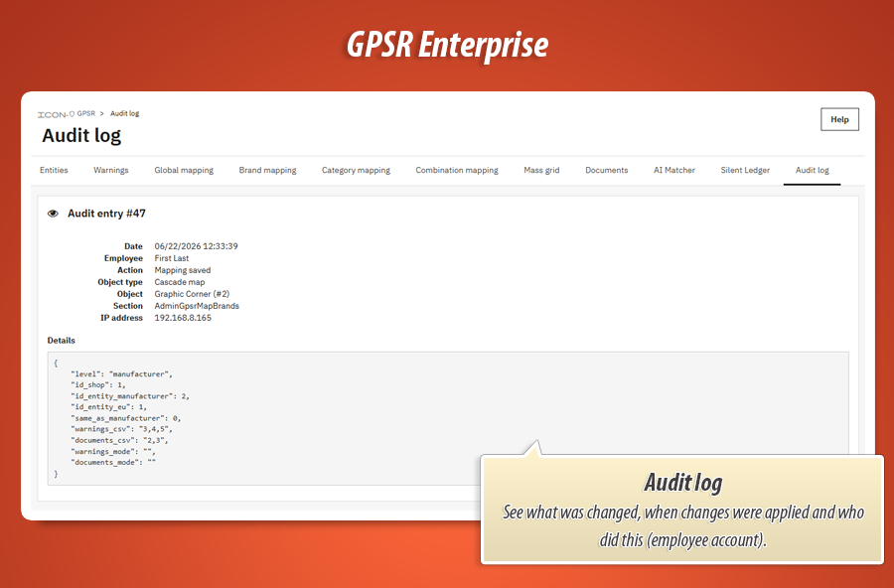Screen dimensions: 894x588
Task: Click the object type Cascade map
Action: pyautogui.click(x=180, y=282)
